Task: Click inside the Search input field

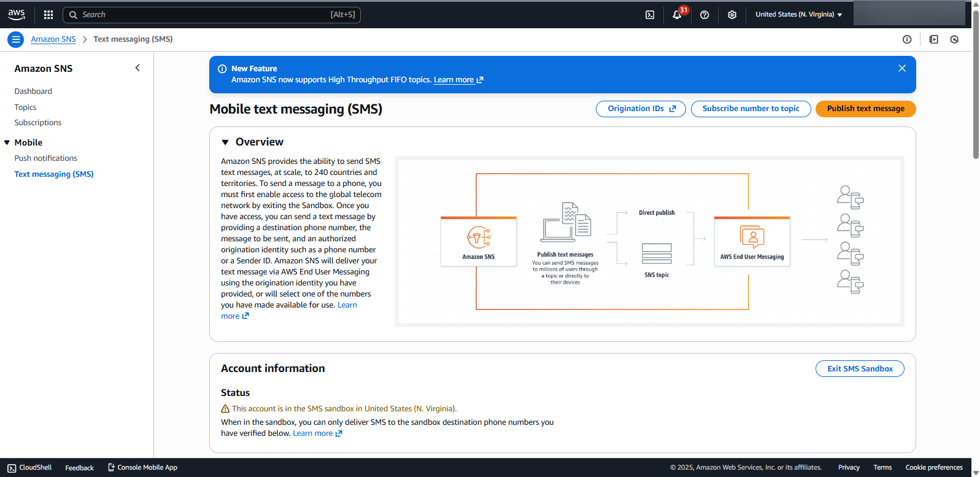Action: 203,15
